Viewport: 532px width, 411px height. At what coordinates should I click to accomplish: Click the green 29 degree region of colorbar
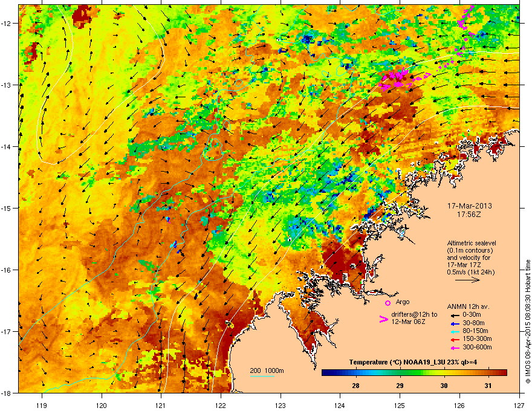[400, 373]
